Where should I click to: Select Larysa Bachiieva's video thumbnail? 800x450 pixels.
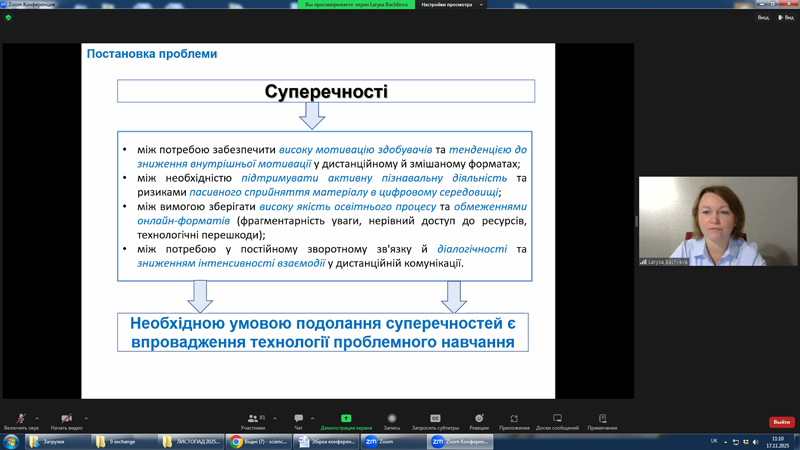[x=717, y=221]
